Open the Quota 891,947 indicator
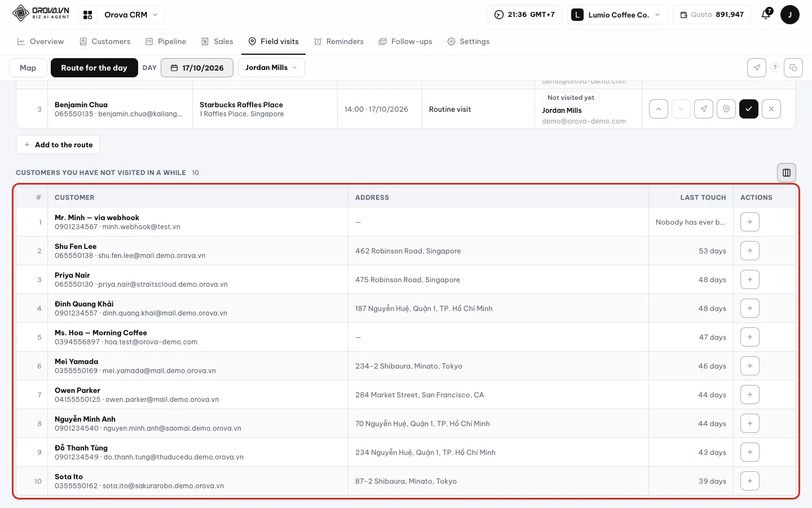The height and width of the screenshot is (508, 812). [x=712, y=15]
